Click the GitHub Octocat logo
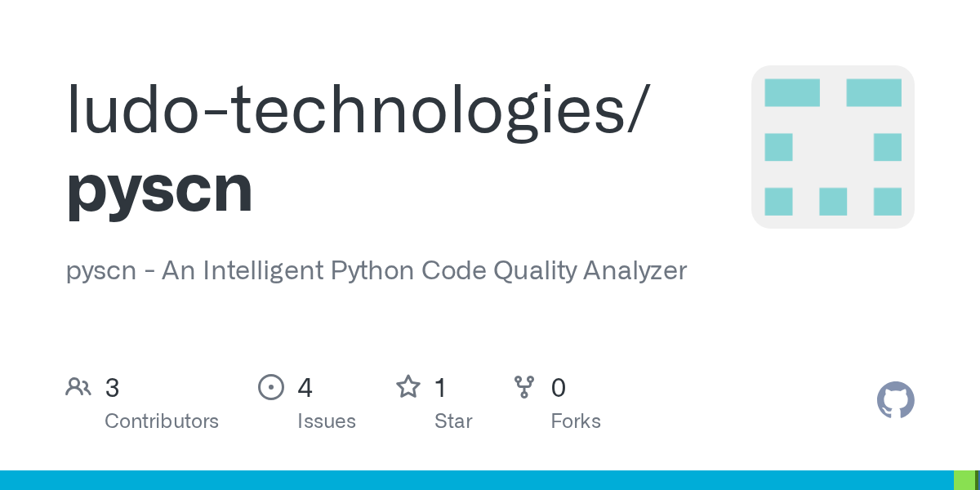 [895, 400]
